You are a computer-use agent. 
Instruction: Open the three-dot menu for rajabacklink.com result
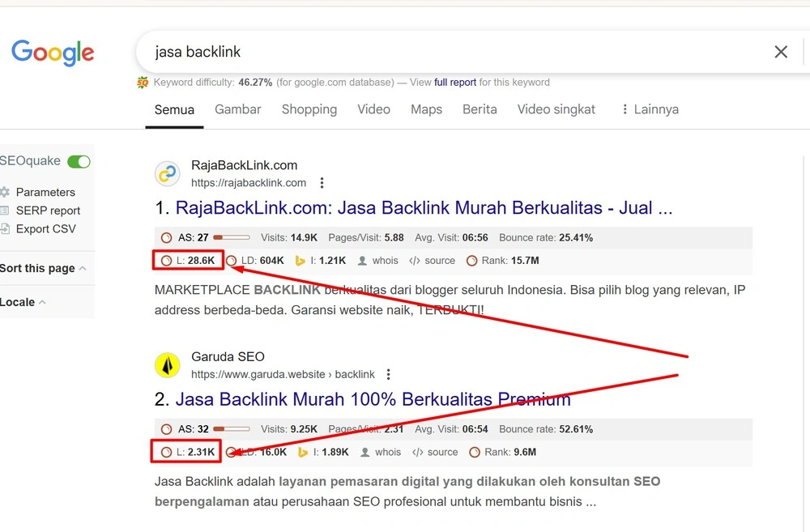(x=322, y=183)
